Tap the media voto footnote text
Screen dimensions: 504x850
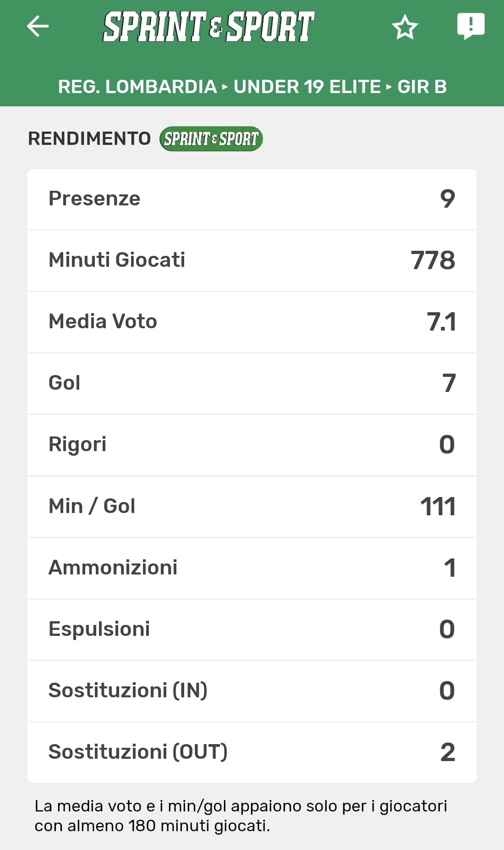coord(241,816)
